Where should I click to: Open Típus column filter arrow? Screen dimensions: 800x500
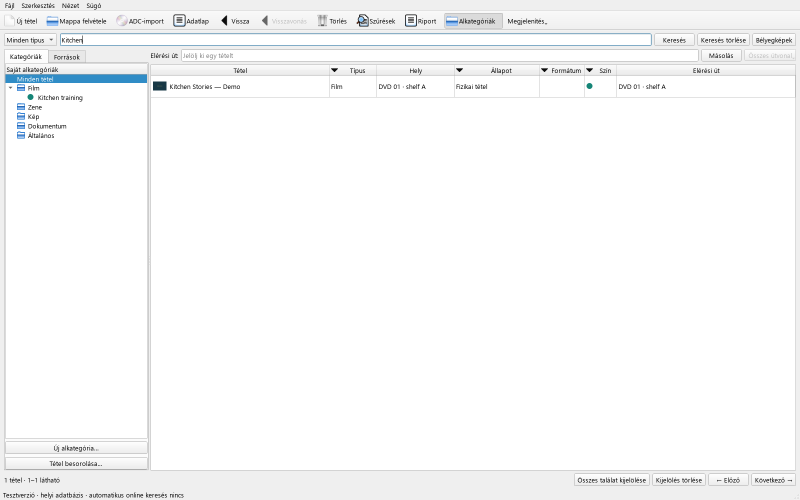pos(335,70)
